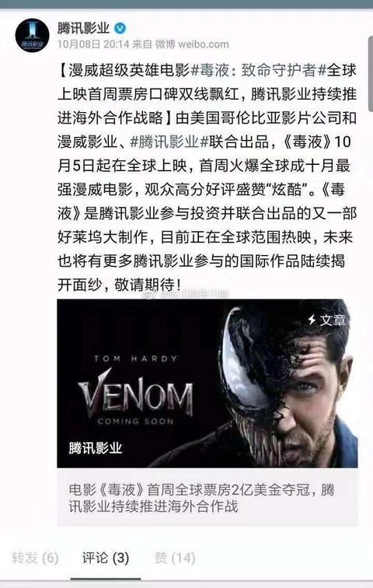Screen dimensions: 373x588
Task: Switch to the 转发 (6) tab
Action: (35, 558)
